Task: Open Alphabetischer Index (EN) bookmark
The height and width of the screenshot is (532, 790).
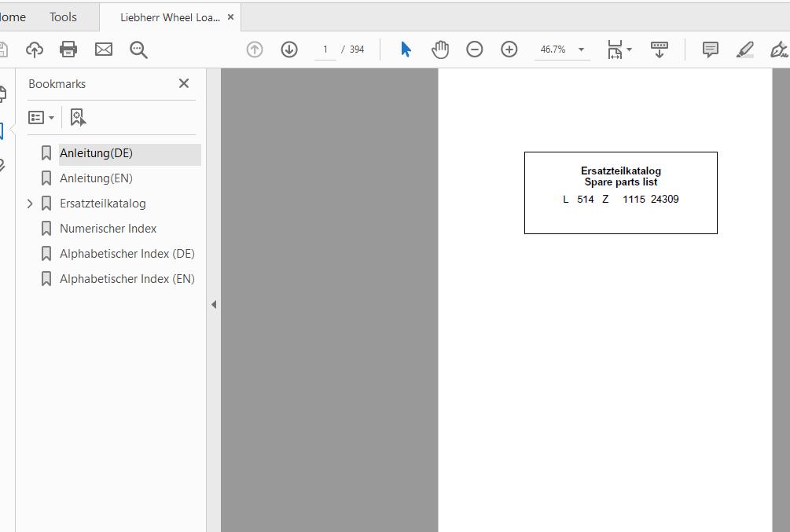Action: point(127,279)
